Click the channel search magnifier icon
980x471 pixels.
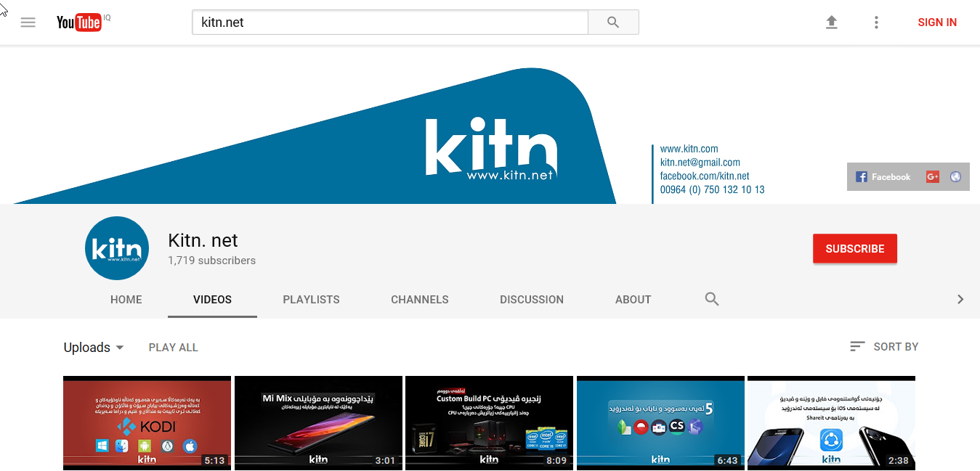tap(712, 299)
